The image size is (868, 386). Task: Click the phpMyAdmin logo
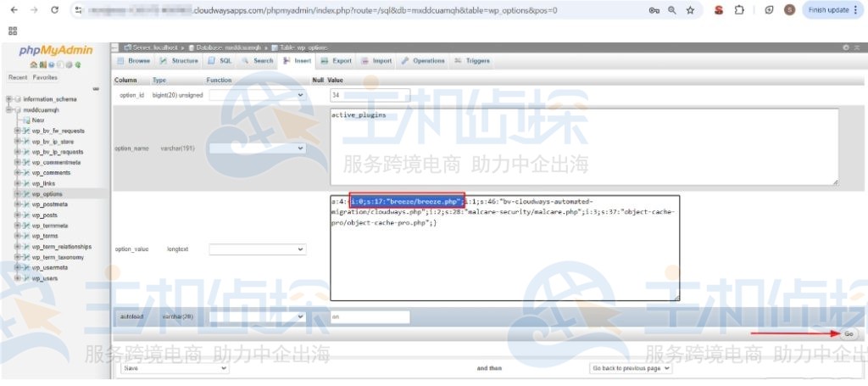56,51
